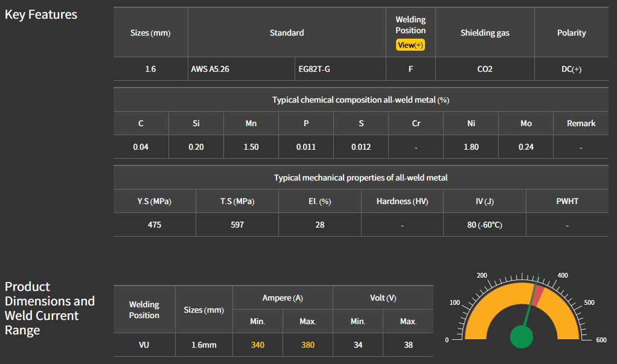Click the CO2 shielding gas value
617x364 pixels.
485,69
